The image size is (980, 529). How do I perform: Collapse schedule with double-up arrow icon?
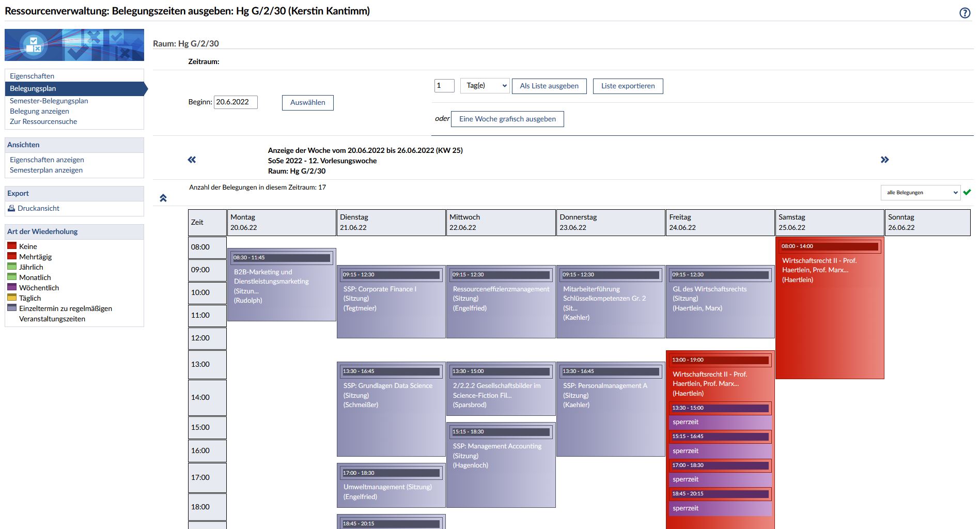163,198
